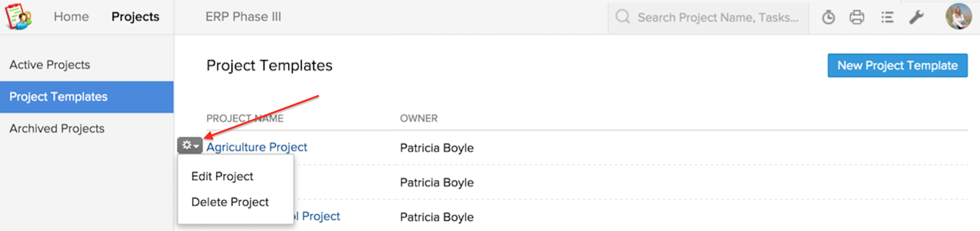Click the Zoho Projects logo icon

18,16
